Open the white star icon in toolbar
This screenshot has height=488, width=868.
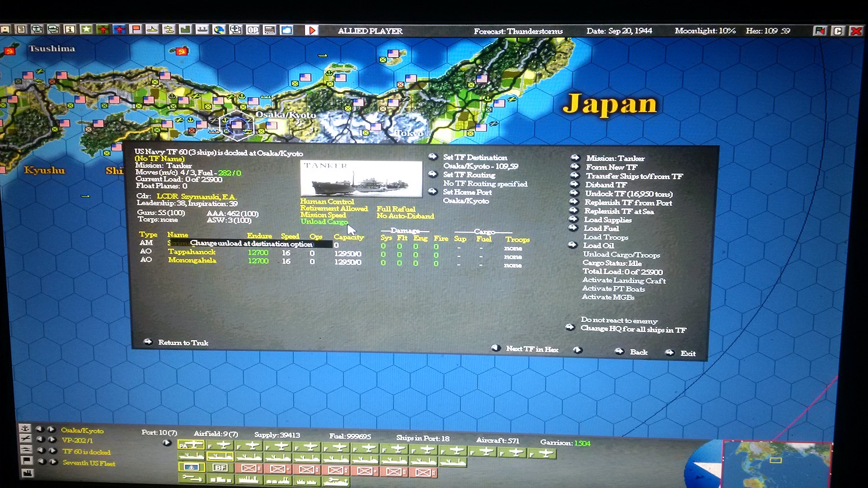click(x=86, y=29)
